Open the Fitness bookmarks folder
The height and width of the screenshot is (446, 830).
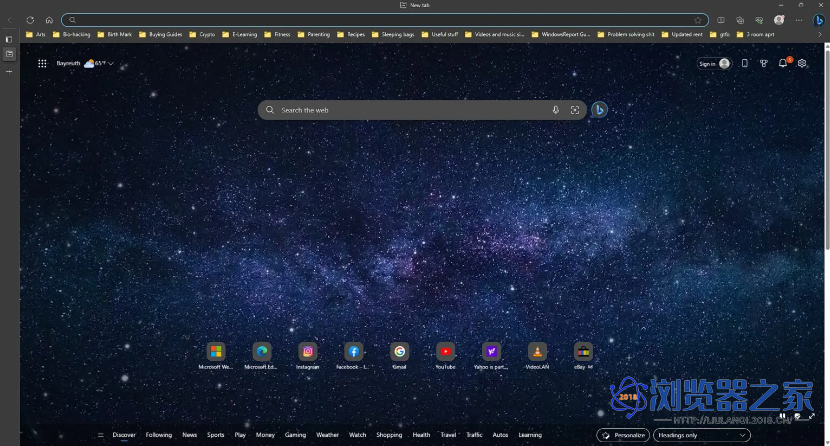click(277, 34)
